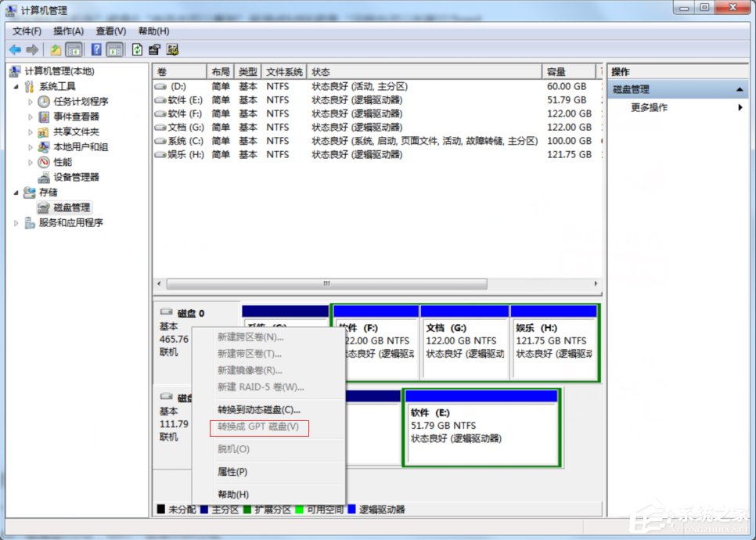Click the export list folder icon

click(53, 49)
